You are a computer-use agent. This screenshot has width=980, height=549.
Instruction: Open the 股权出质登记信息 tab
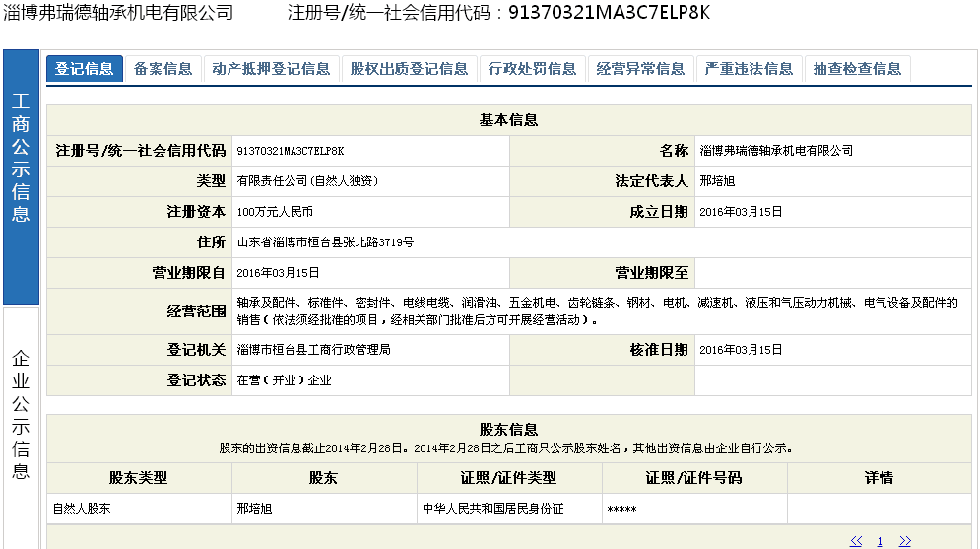409,69
